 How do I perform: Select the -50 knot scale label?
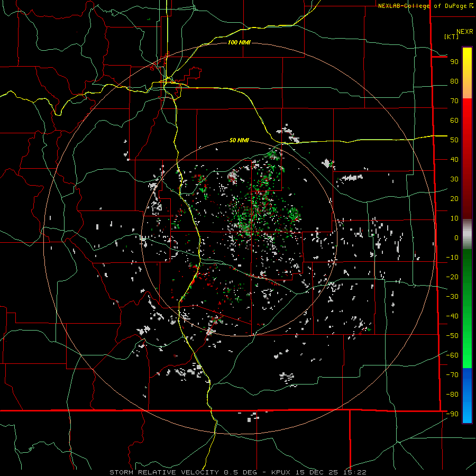point(452,336)
